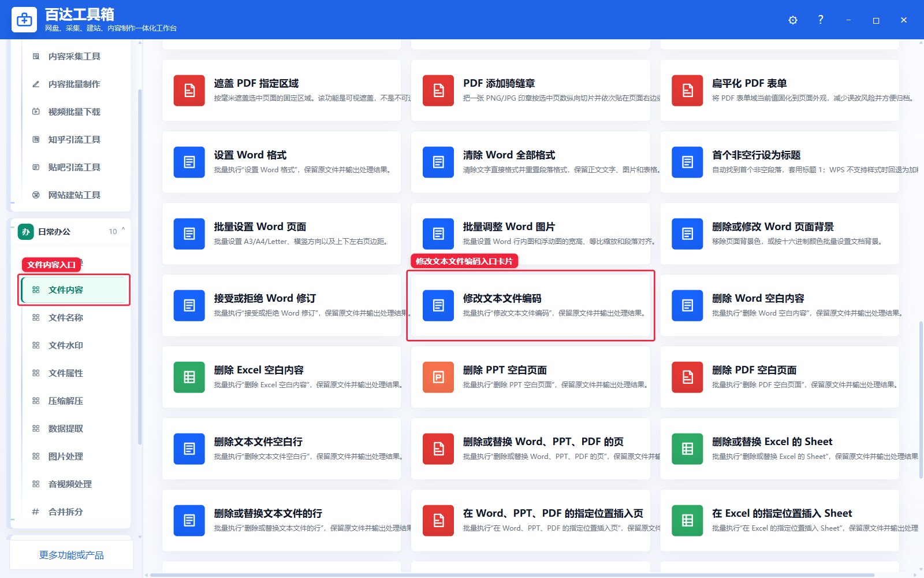Open help with the question mark icon
Viewport: 924px width, 578px height.
click(x=821, y=20)
